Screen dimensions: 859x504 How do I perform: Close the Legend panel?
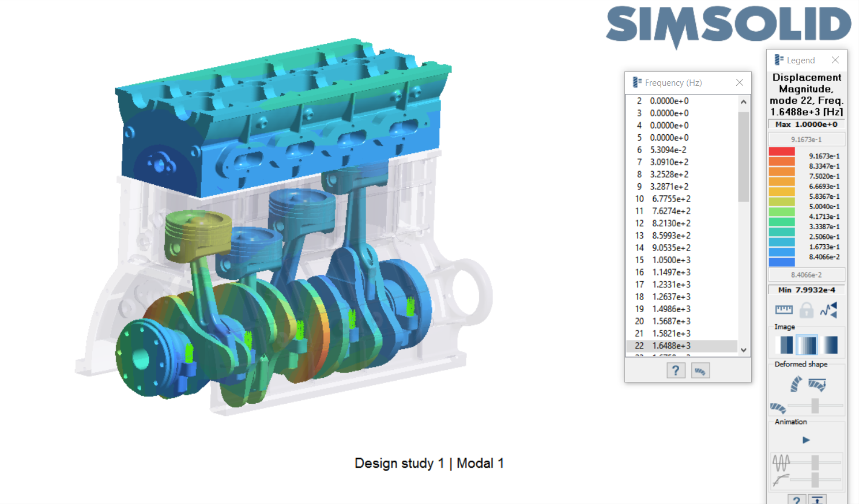[x=835, y=60]
